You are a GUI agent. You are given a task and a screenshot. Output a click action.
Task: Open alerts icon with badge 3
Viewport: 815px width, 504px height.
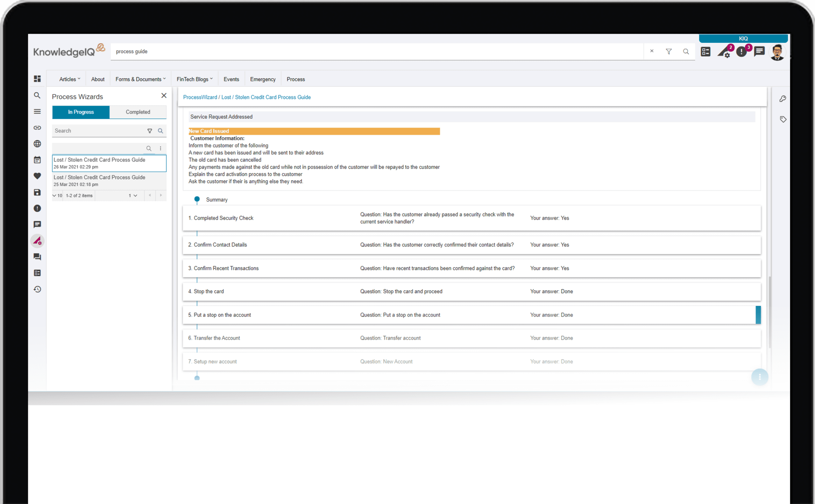point(743,51)
